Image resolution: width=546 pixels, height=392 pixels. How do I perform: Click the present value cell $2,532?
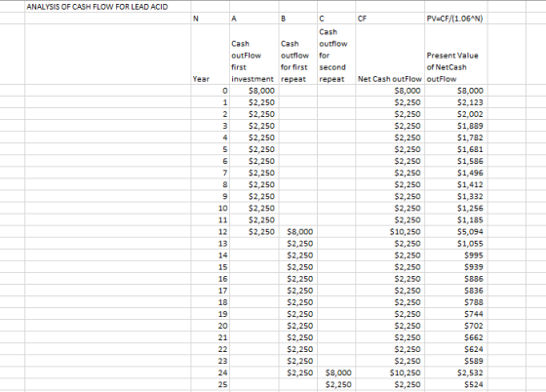[x=456, y=372]
